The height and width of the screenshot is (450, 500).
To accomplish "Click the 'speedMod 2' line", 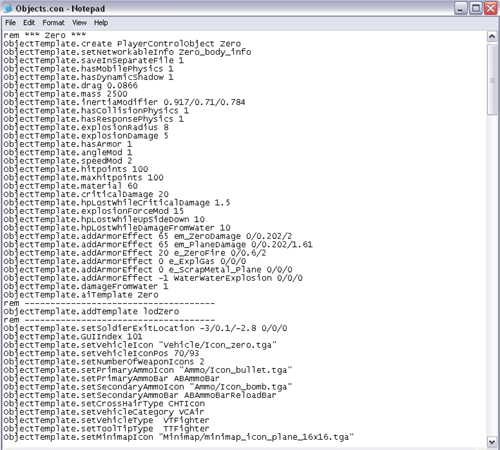I will [x=68, y=161].
